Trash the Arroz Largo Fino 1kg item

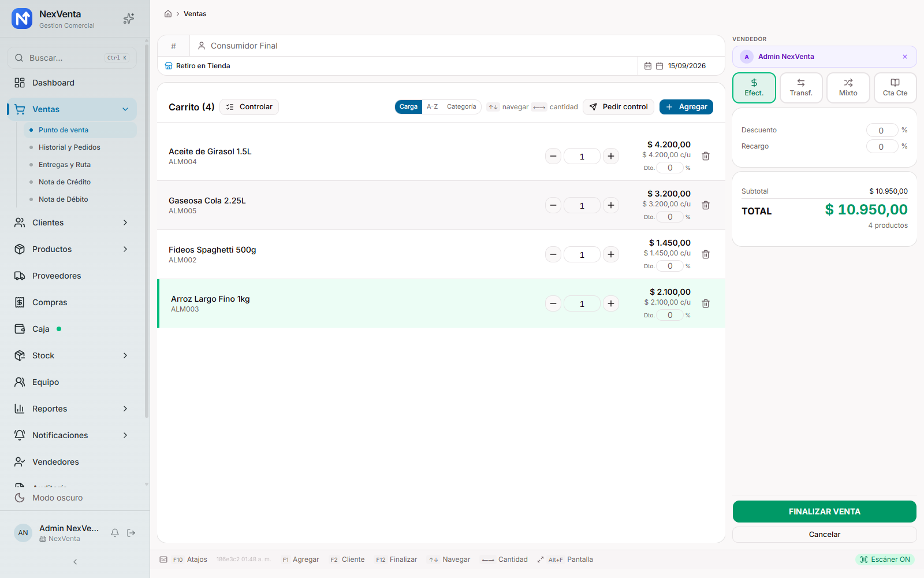[x=706, y=303]
